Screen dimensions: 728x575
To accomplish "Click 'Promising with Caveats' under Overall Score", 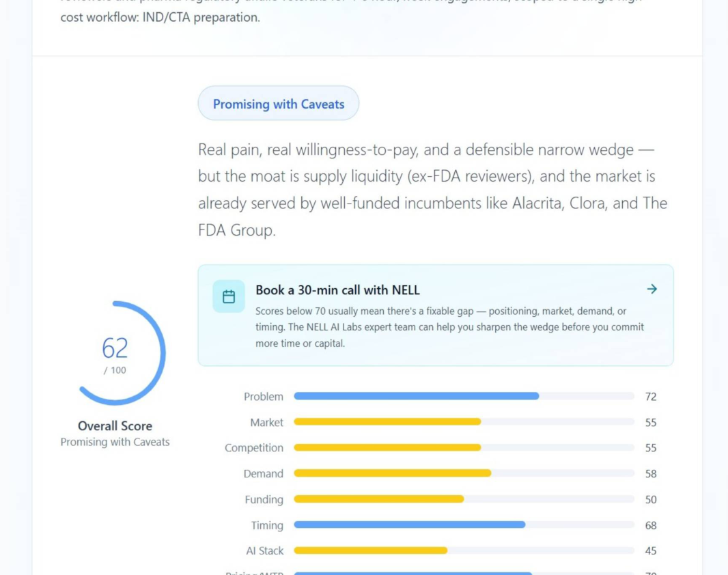I will tap(115, 442).
